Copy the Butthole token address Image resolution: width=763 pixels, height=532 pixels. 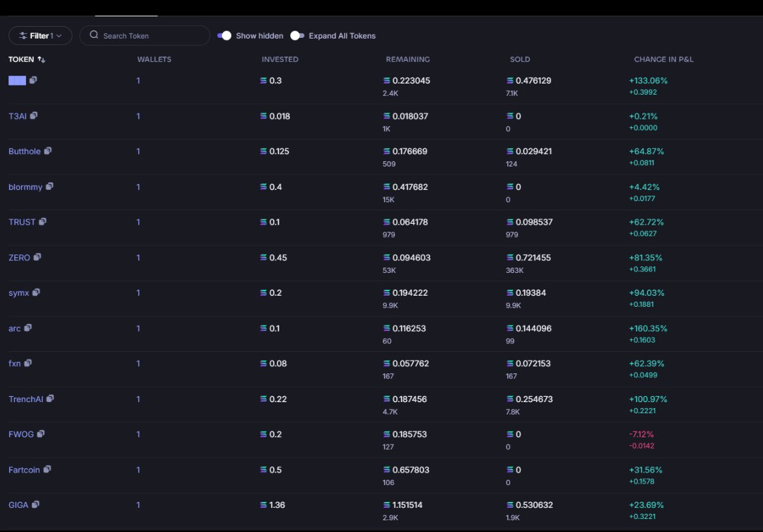point(48,151)
